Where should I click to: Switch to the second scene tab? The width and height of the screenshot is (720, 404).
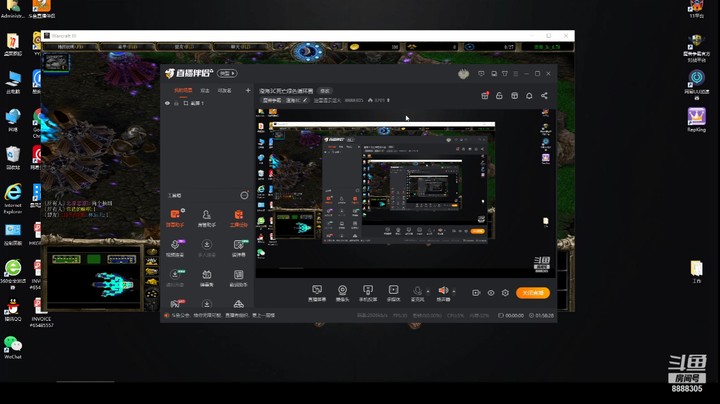click(205, 90)
